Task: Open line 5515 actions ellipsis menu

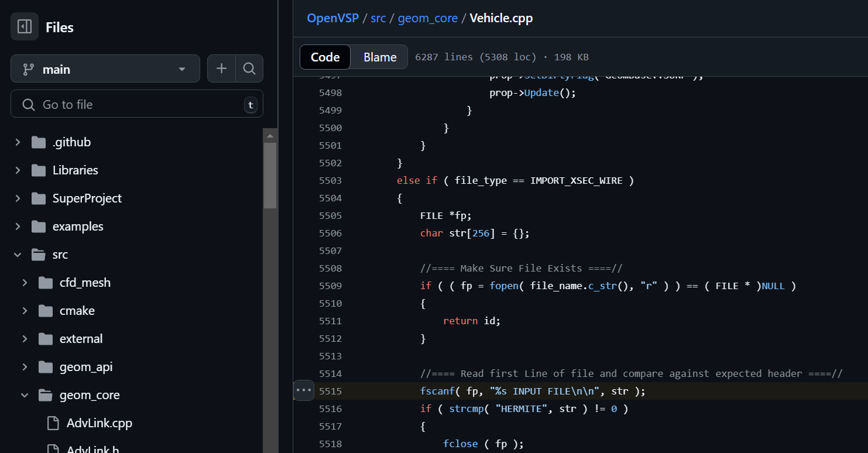Action: point(304,390)
